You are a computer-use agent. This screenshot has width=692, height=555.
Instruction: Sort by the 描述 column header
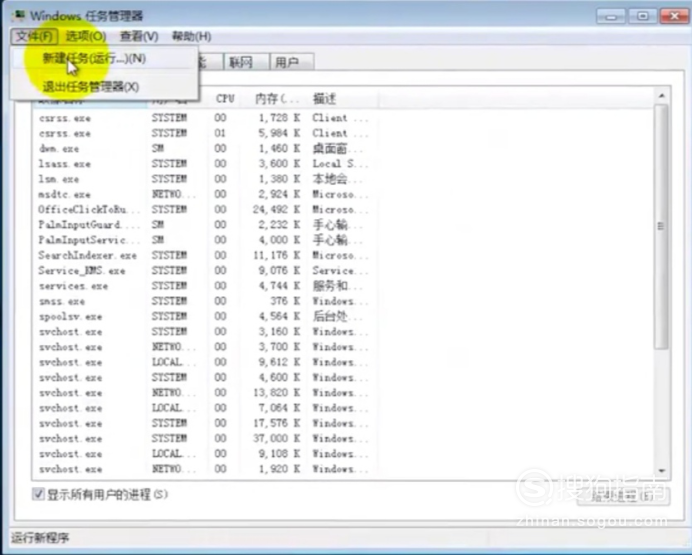point(342,99)
